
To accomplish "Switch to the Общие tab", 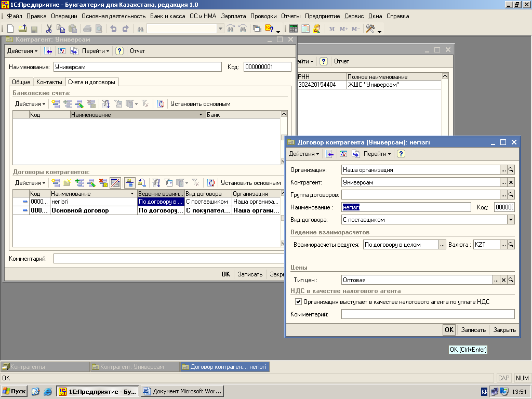I will [x=21, y=82].
